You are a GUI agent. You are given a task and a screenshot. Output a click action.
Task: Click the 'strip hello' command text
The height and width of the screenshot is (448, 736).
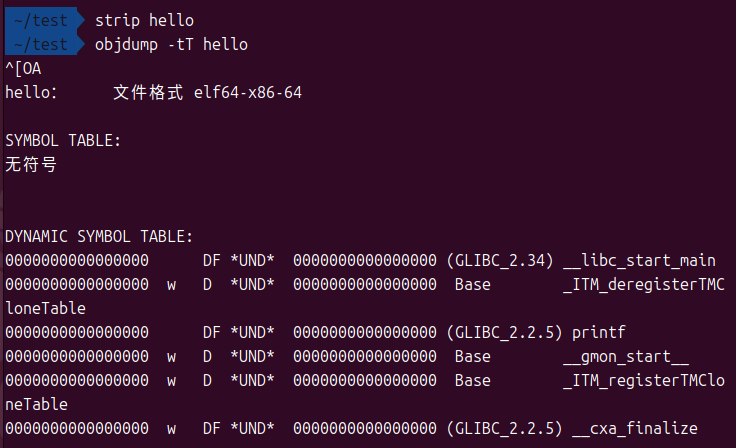click(x=144, y=20)
